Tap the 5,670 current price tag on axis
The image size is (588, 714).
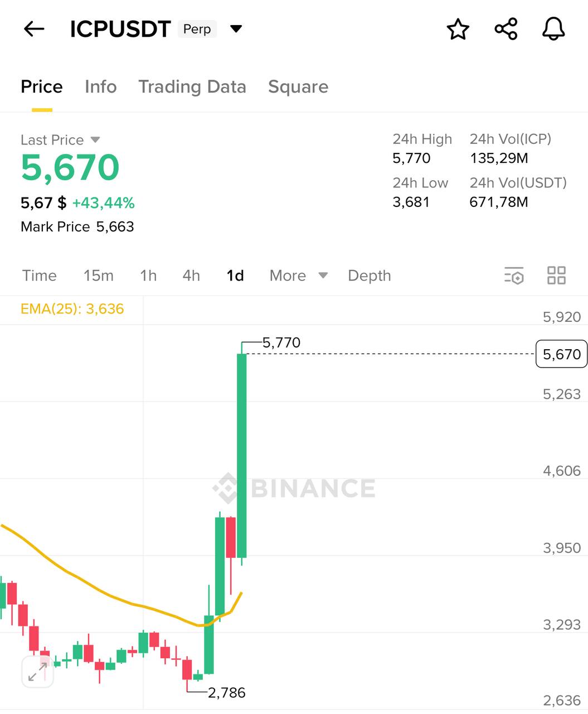pyautogui.click(x=561, y=354)
